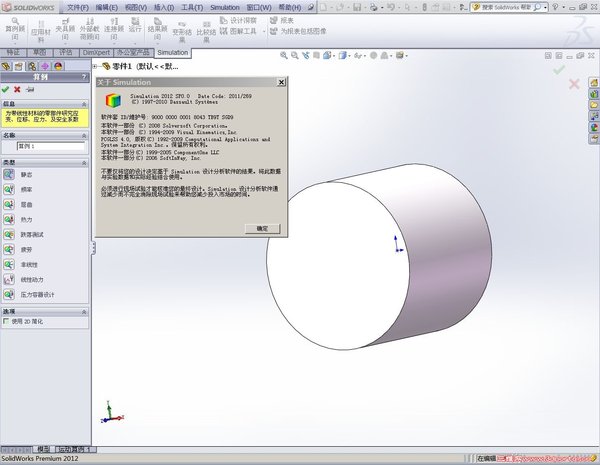Expand the 零件1 flyout tree node
Viewport: 600px width, 465px height.
(95, 67)
